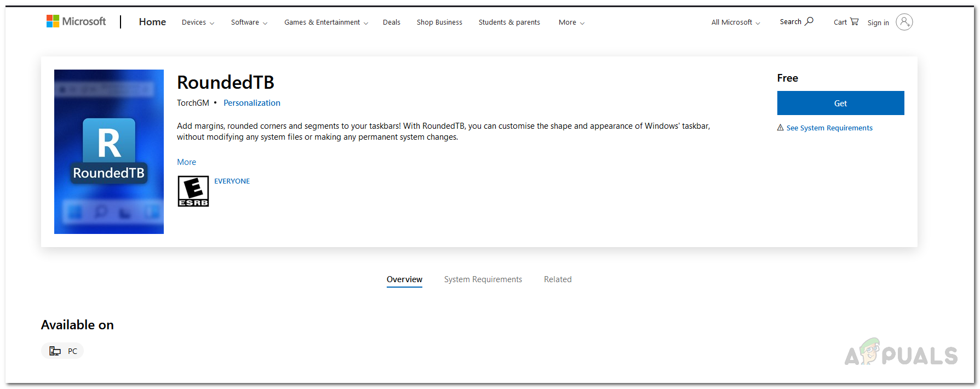Click the Sign in avatar icon

[x=904, y=22]
